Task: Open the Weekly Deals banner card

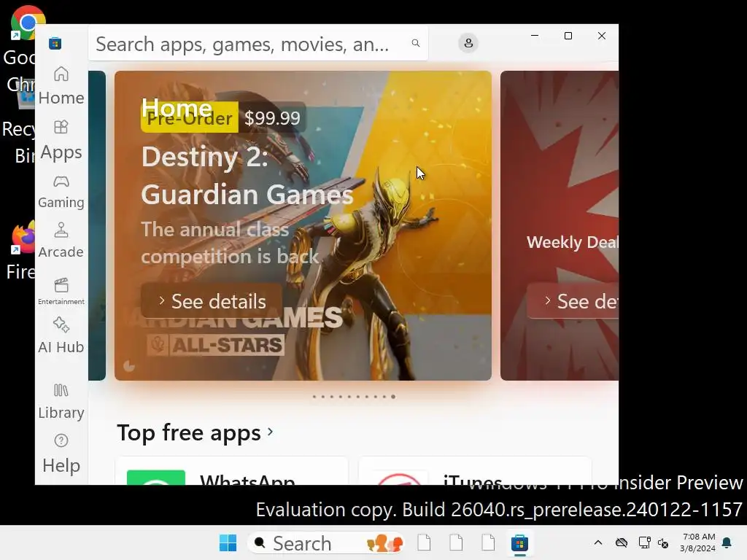Action: tap(560, 226)
